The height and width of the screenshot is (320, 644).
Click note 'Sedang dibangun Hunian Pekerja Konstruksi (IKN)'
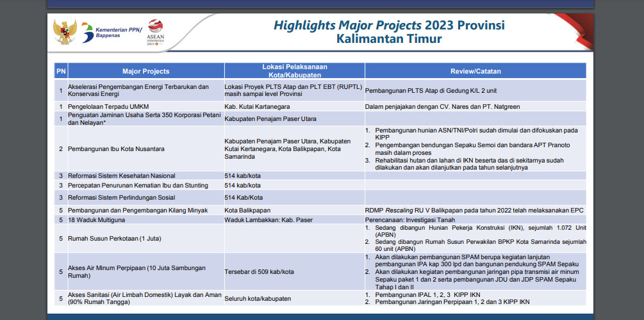pos(476,231)
